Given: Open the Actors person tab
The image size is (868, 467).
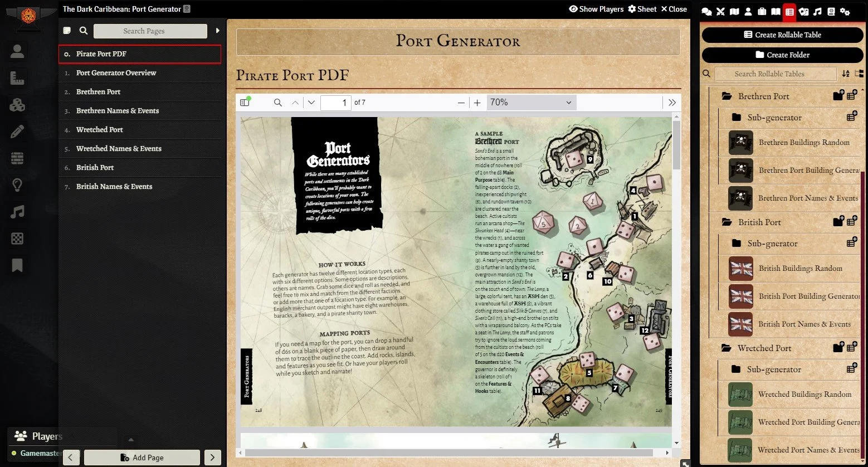Looking at the screenshot, I should [x=748, y=11].
